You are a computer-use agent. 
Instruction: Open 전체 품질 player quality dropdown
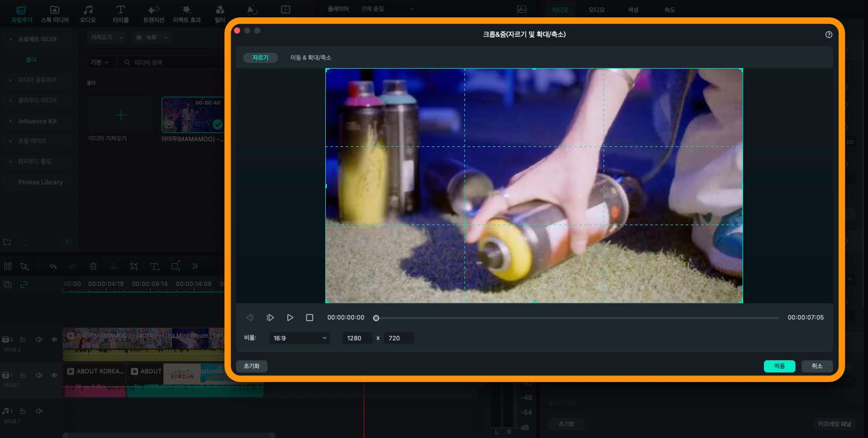[388, 9]
